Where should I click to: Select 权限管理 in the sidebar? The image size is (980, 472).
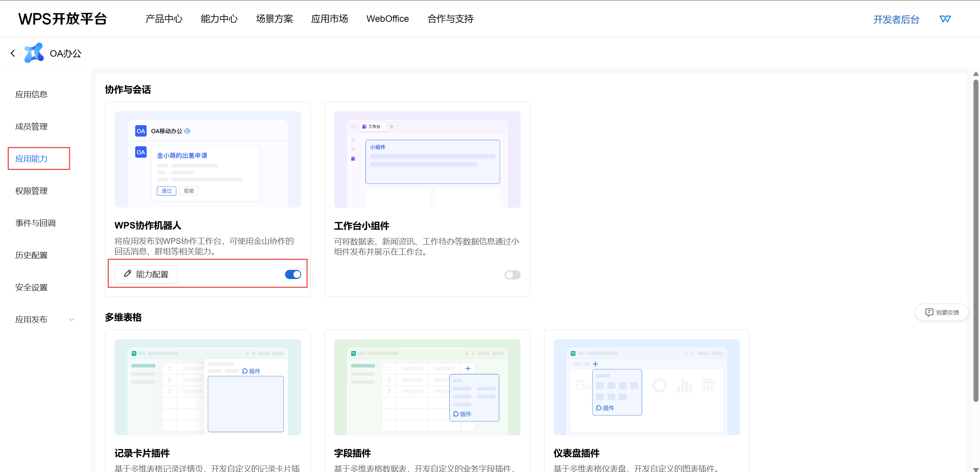pyautogui.click(x=31, y=191)
